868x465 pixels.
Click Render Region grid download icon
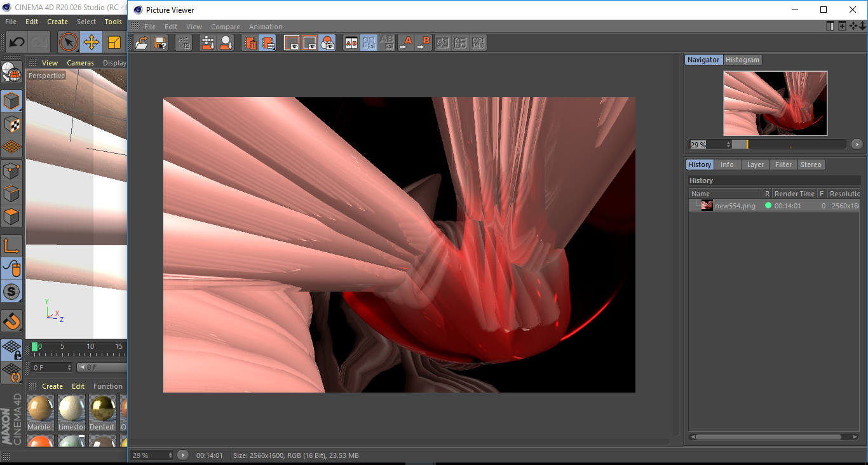click(x=208, y=43)
